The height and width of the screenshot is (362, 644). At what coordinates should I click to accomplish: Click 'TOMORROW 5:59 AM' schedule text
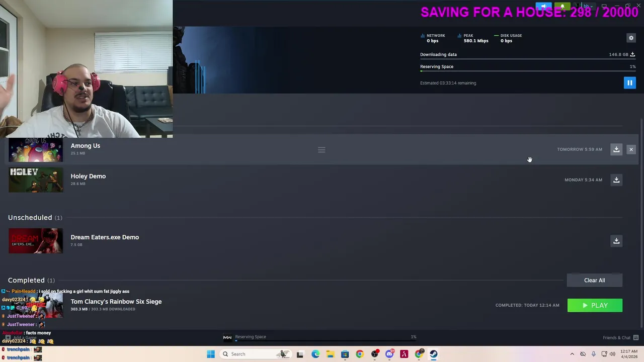click(580, 149)
